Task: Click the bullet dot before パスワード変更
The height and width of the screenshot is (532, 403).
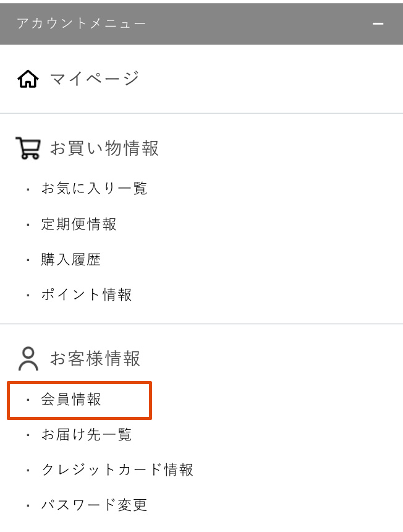Action: pos(28,505)
